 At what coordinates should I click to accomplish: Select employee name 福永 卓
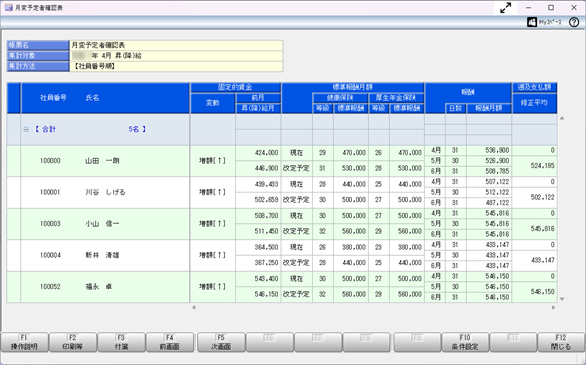coord(99,287)
